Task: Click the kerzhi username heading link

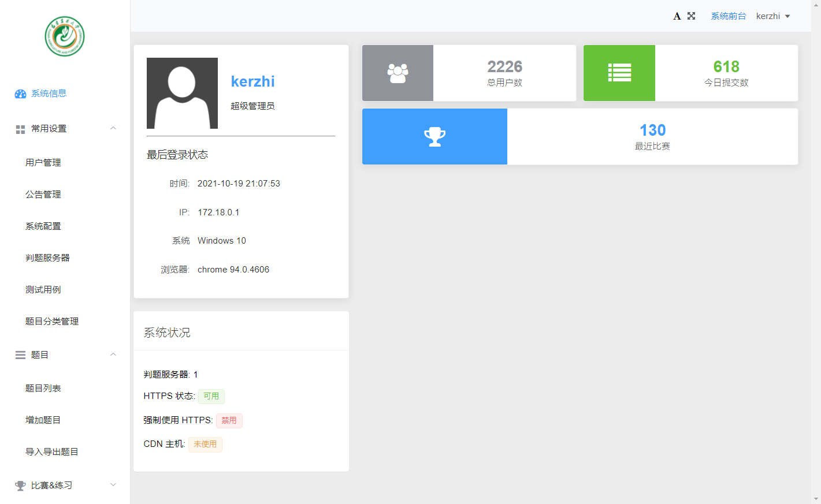Action: (252, 81)
